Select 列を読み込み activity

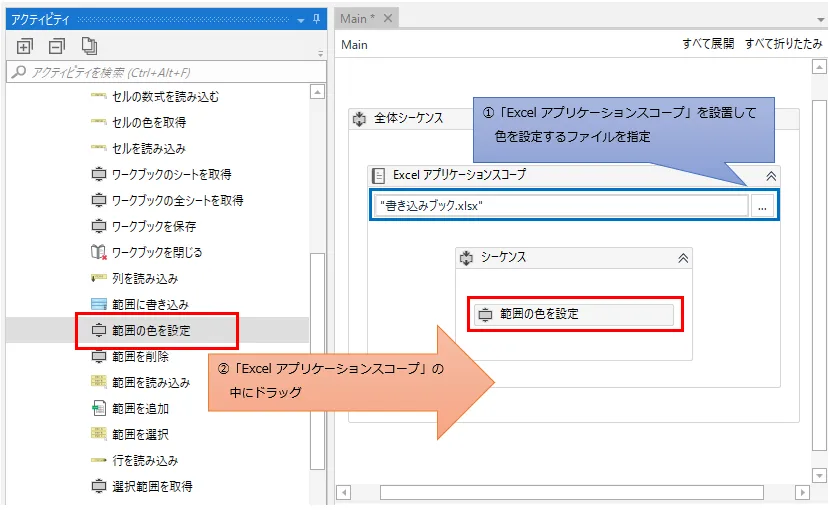(145, 278)
